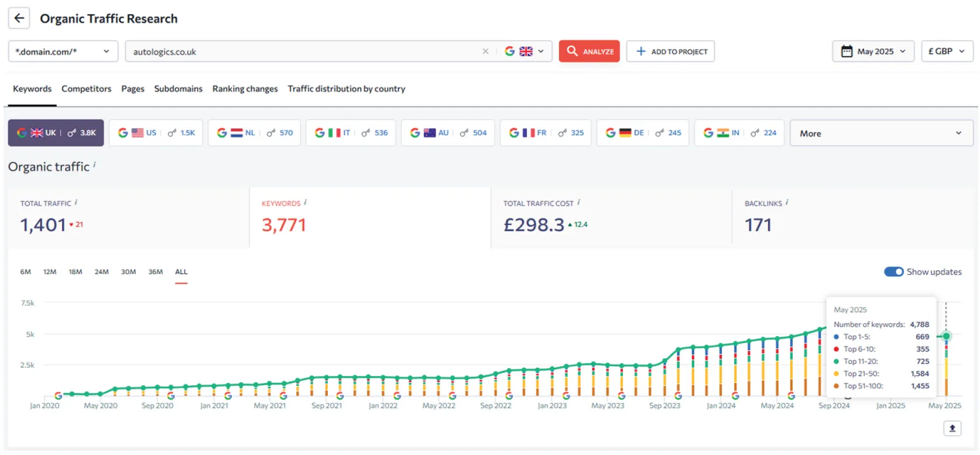
Task: Clear the autologics.co.uk domain field
Action: point(485,52)
